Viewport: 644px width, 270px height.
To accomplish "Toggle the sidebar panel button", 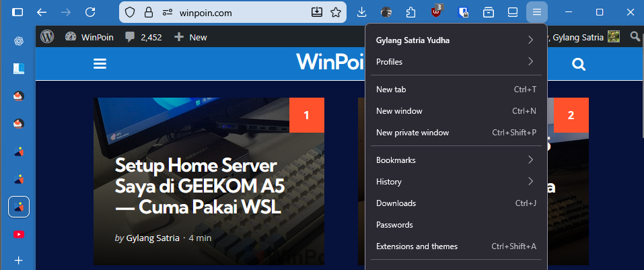I will (x=17, y=12).
